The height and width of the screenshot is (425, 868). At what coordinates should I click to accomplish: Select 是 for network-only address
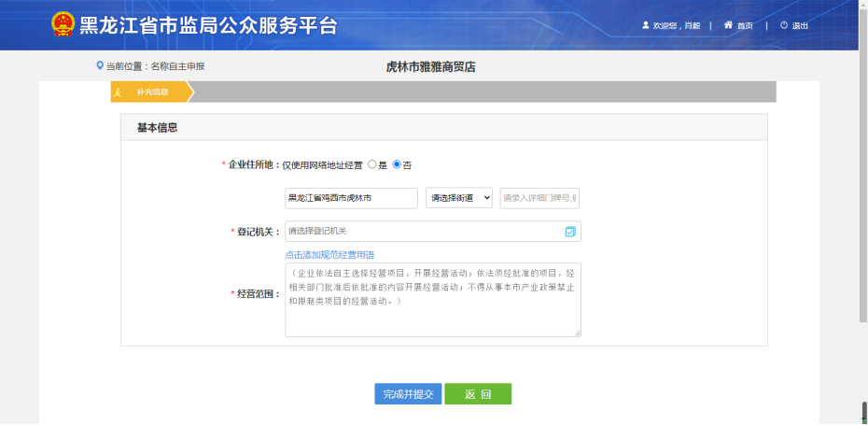point(372,164)
